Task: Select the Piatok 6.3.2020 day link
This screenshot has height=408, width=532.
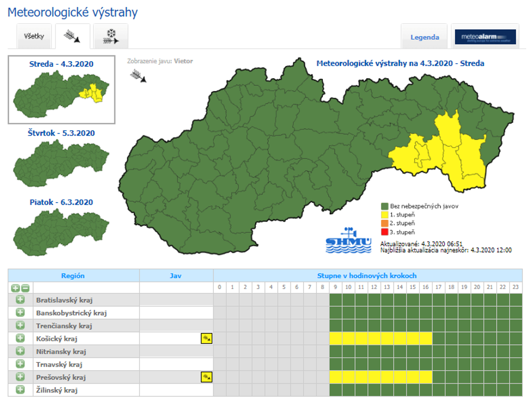Action: pos(61,202)
